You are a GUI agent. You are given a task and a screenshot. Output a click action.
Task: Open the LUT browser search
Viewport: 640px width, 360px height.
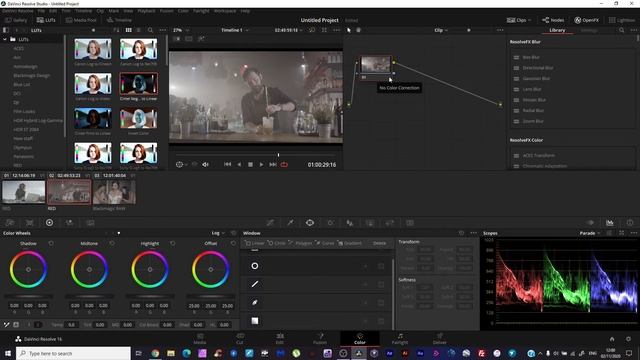click(x=150, y=30)
